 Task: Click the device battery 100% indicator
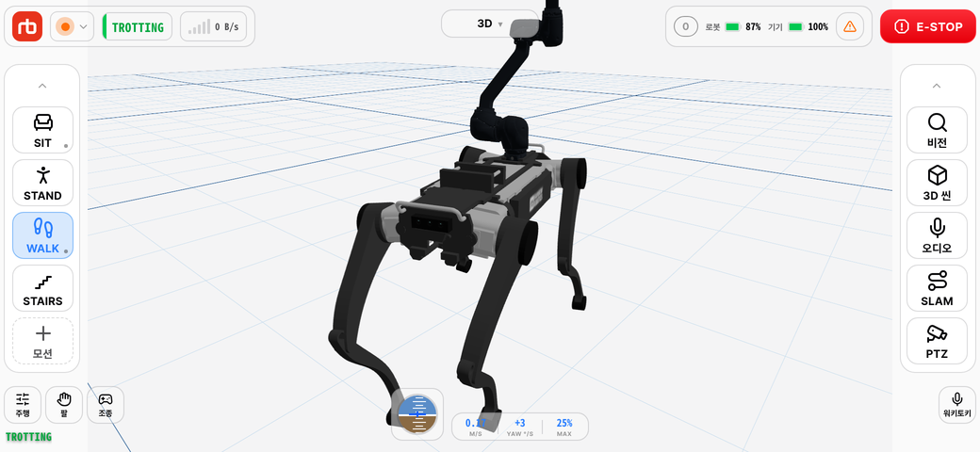pos(798,27)
